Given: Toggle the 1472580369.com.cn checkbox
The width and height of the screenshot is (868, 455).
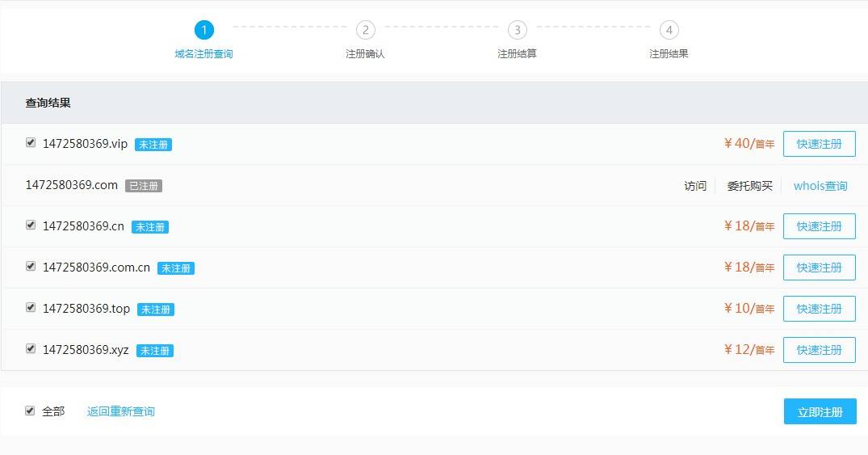Looking at the screenshot, I should tap(31, 267).
